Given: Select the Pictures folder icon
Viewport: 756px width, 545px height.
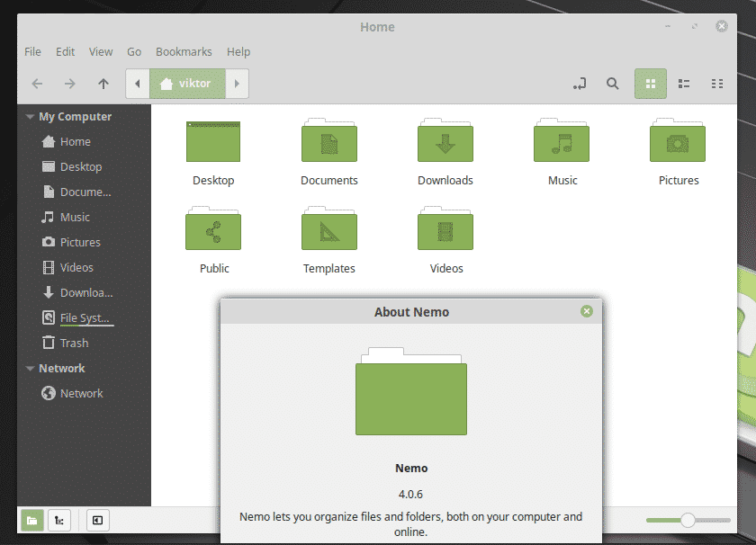Looking at the screenshot, I should (x=678, y=140).
